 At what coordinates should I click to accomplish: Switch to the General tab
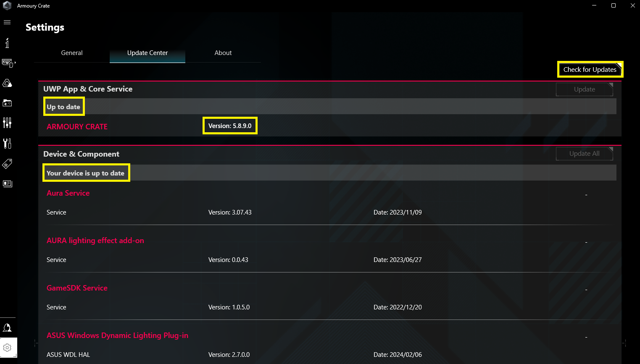pos(72,53)
